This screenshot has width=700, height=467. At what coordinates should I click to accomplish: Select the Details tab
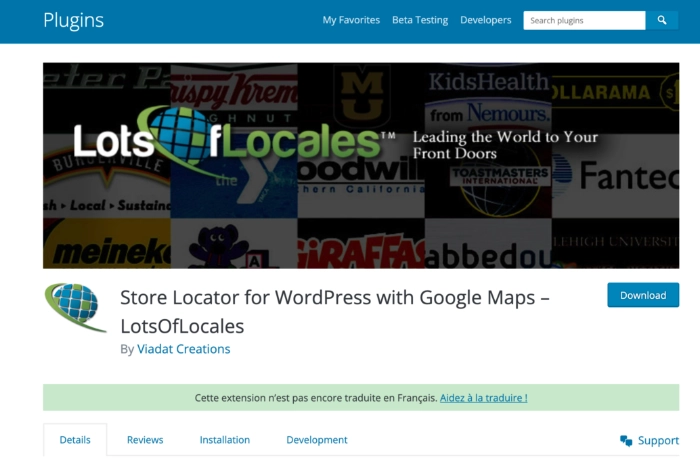(x=75, y=440)
